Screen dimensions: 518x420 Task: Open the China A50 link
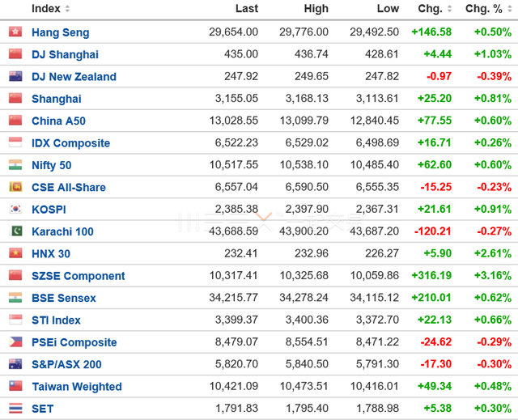(58, 121)
